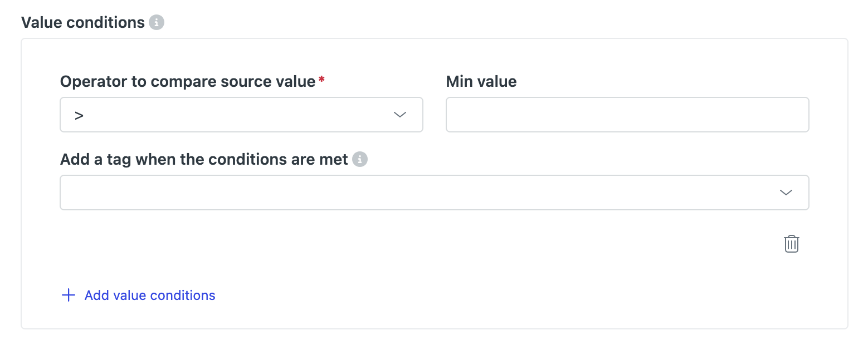Open the Operator to compare source value combo box
This screenshot has height=345, width=868.
tap(241, 115)
